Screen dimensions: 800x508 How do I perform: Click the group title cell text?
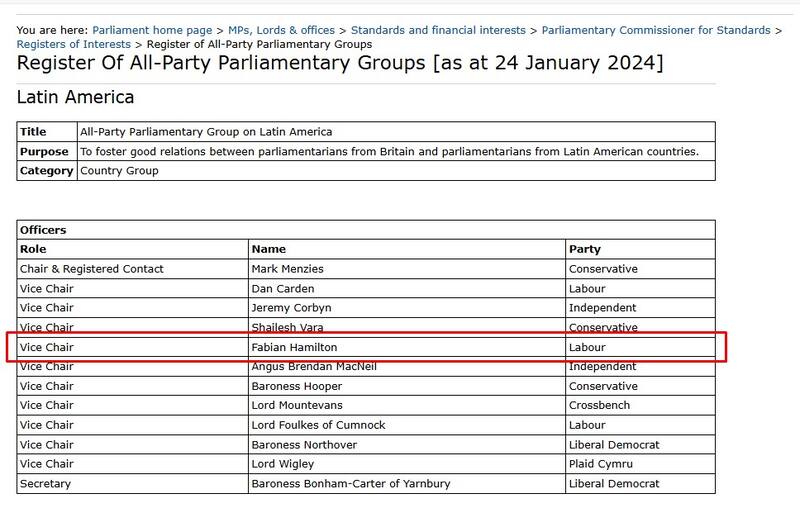point(206,132)
